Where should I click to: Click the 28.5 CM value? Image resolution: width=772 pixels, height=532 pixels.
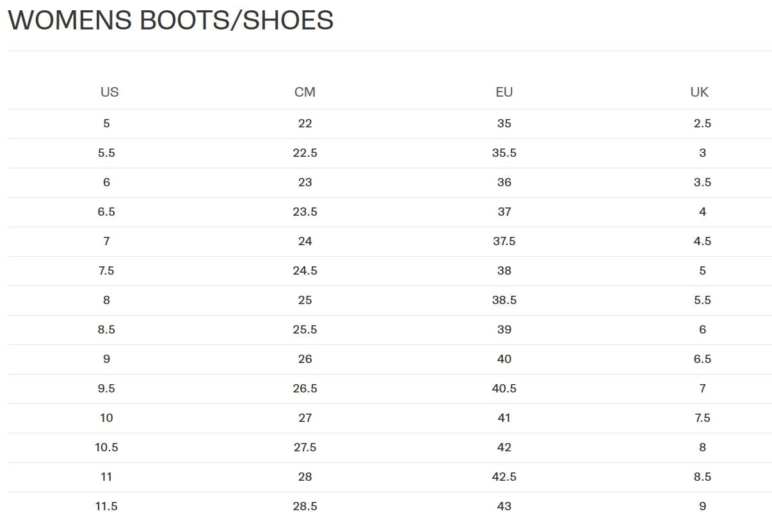pos(305,506)
